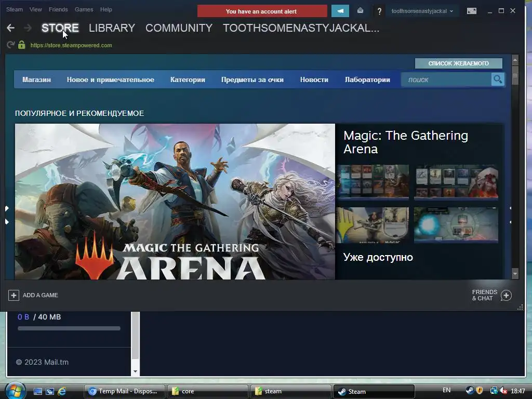
Task: Click the account alert banner
Action: tap(262, 11)
